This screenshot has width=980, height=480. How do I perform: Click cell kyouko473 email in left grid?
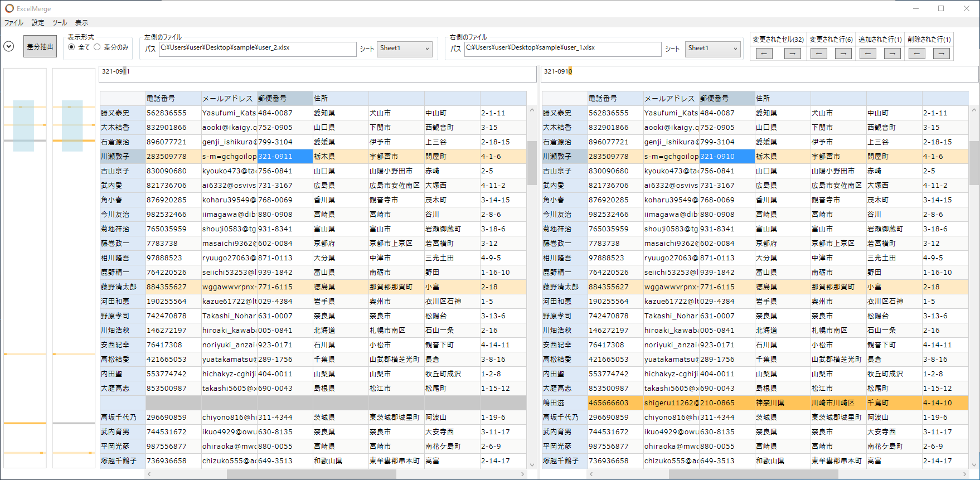[229, 171]
